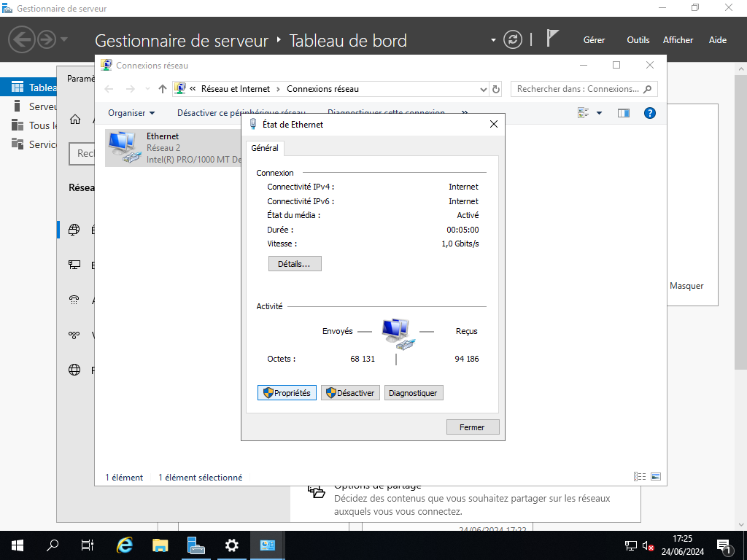Toggle the preview pane icon
747x560 pixels.
tap(623, 113)
